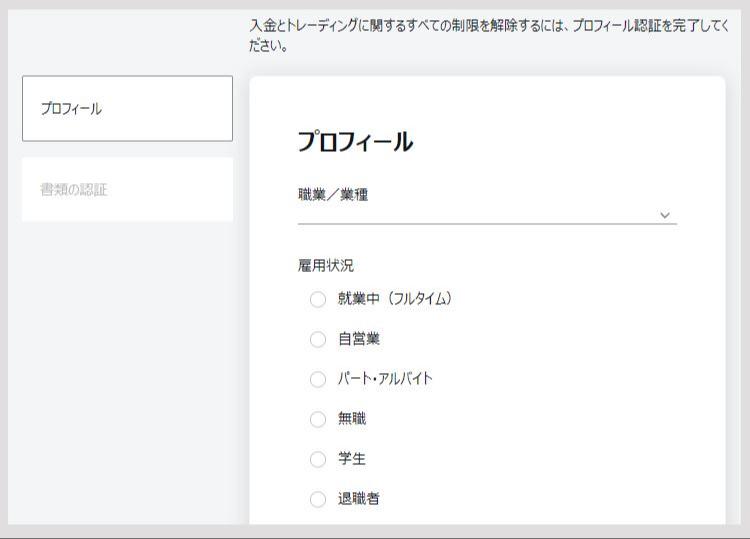Click the profile verification notice text
Image resolution: width=750 pixels, height=539 pixels.
click(489, 35)
